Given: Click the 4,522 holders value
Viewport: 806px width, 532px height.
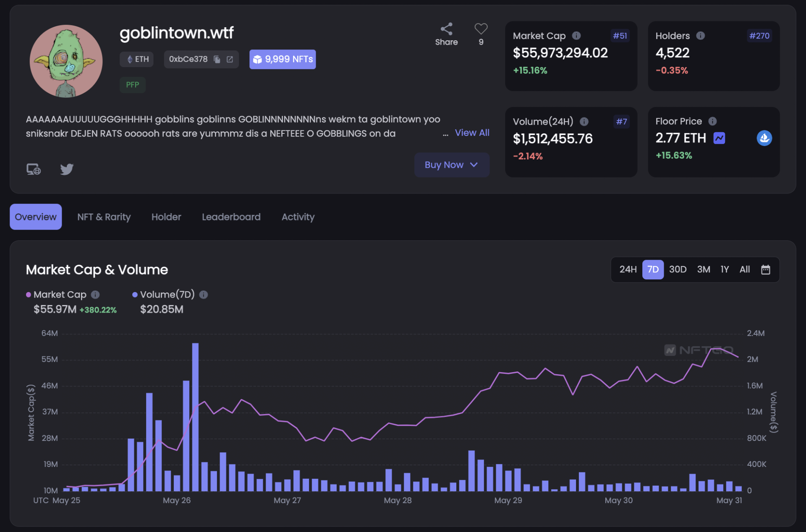Looking at the screenshot, I should (673, 53).
